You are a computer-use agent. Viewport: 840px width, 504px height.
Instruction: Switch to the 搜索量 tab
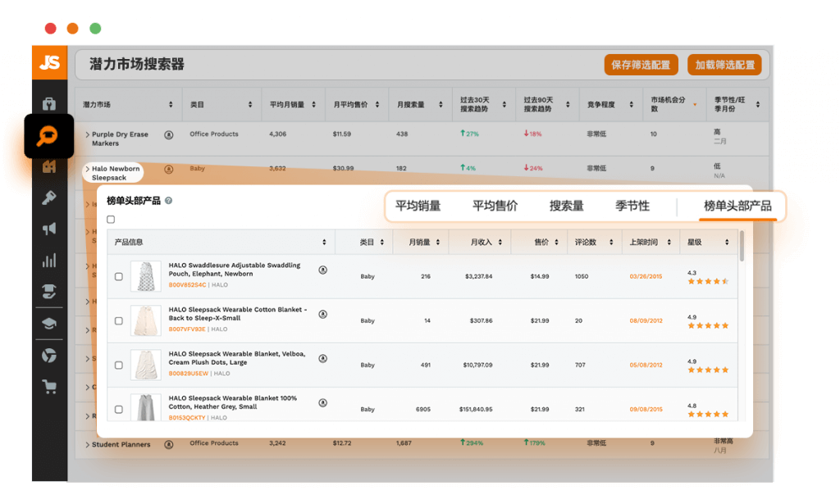(566, 206)
